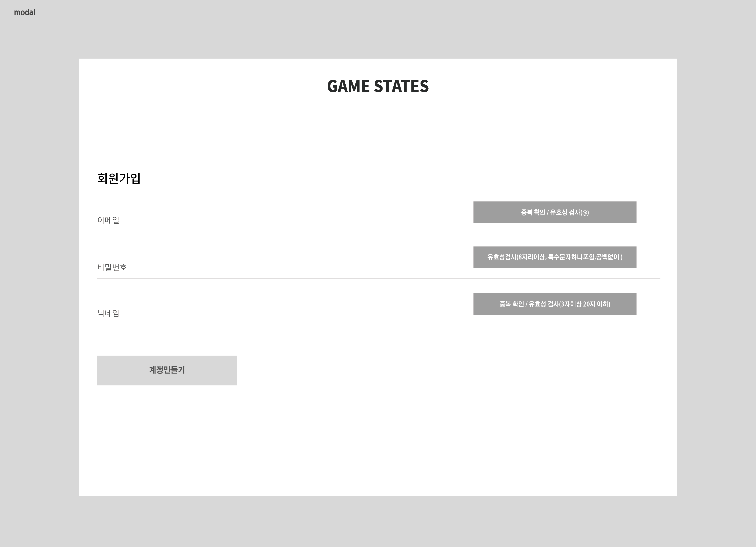Click the GAME STATES title
The width and height of the screenshot is (756, 547).
(378, 86)
